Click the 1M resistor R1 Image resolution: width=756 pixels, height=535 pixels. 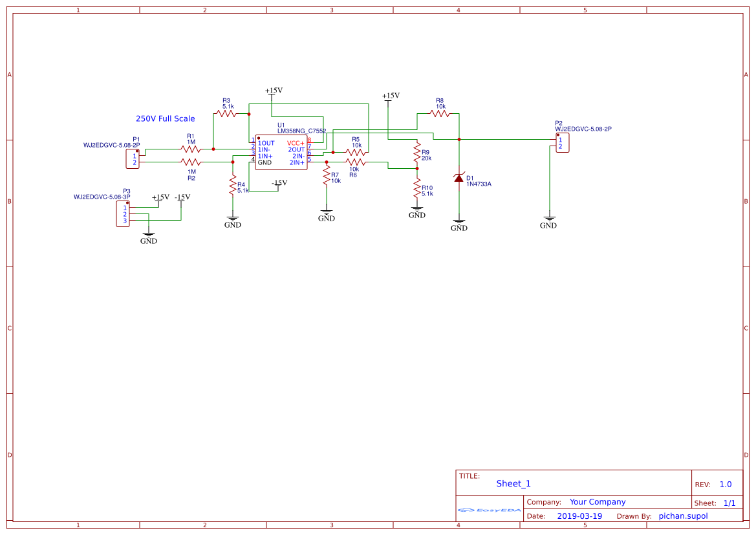[x=190, y=149]
